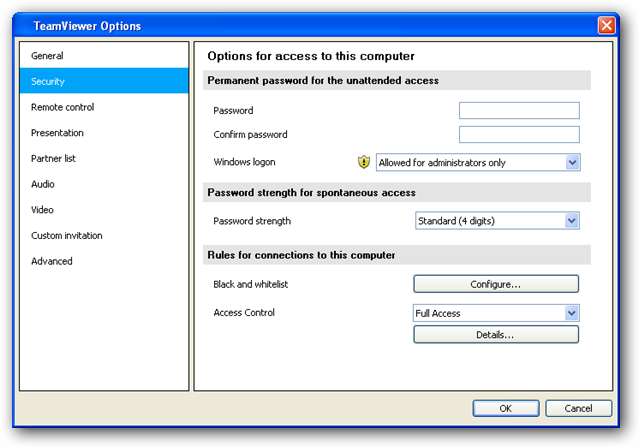Select the Security category
Screen dimensions: 640x448
coord(48,82)
